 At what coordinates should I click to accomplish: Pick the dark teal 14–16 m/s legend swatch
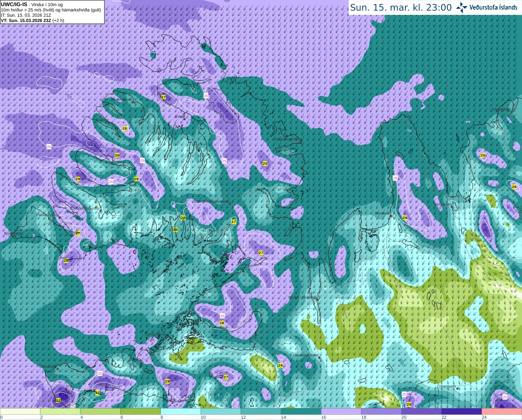(x=301, y=411)
